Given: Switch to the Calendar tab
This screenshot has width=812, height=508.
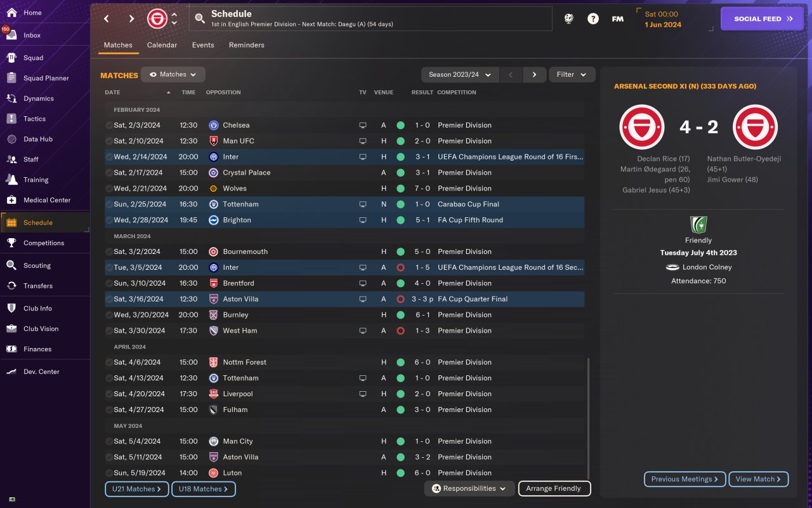Looking at the screenshot, I should [x=162, y=45].
